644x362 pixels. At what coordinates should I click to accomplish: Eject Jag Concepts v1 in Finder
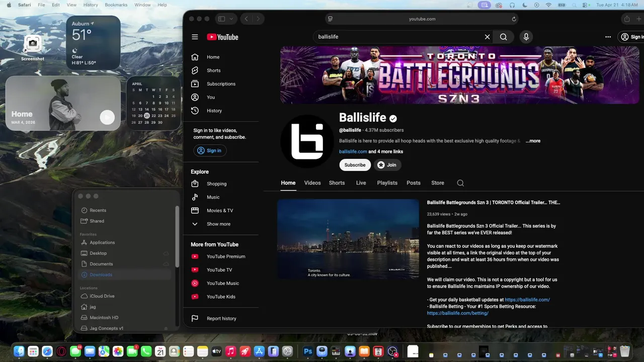(166, 328)
